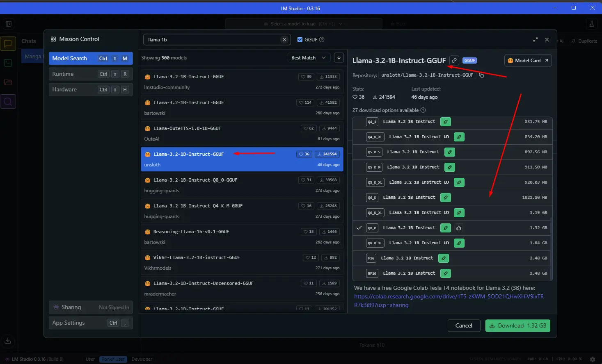The height and width of the screenshot is (364, 602).
Task: Expand the model search dialog
Action: pyautogui.click(x=535, y=39)
